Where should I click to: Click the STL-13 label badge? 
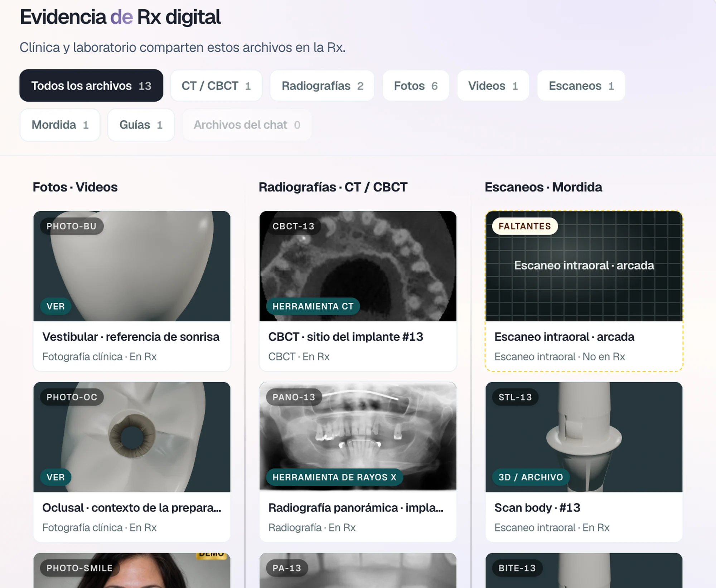click(515, 397)
